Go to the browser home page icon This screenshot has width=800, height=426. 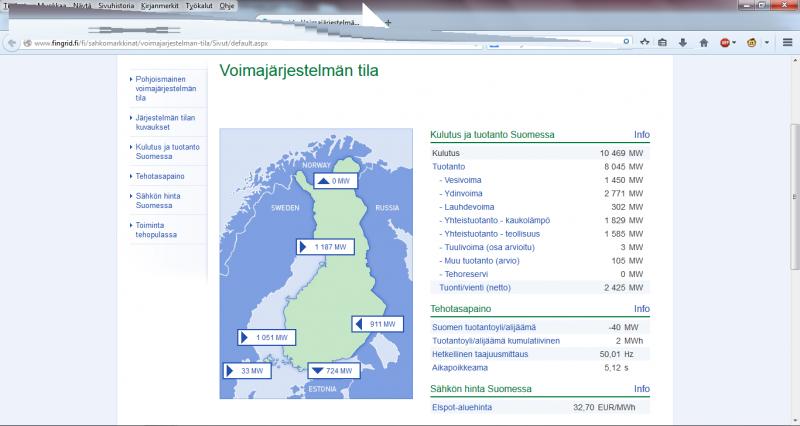click(702, 43)
